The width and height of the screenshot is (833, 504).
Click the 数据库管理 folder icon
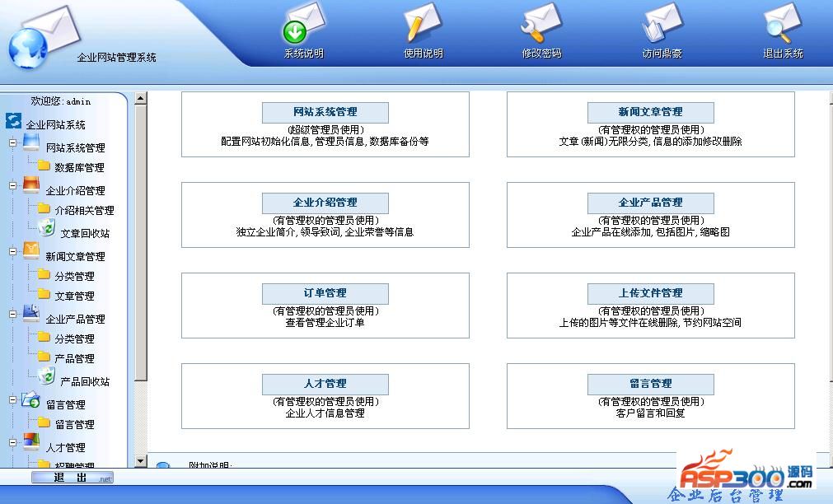[x=44, y=166]
